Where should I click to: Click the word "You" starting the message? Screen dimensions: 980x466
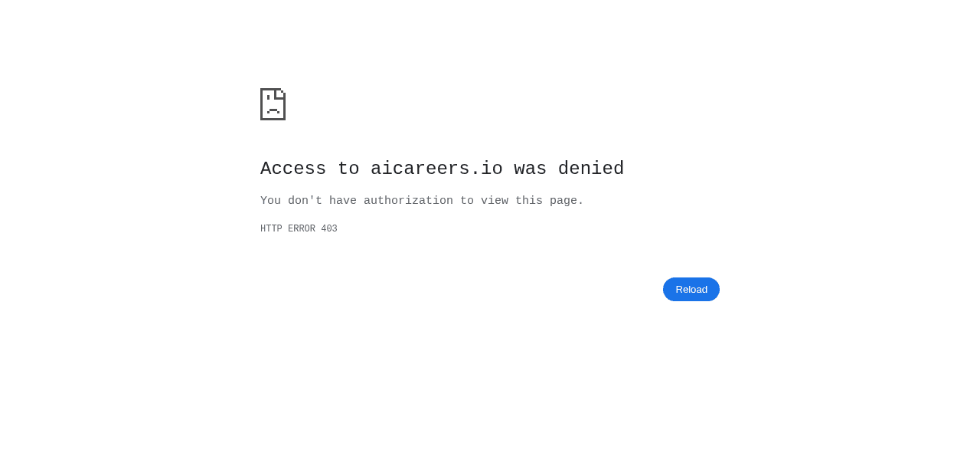click(270, 201)
